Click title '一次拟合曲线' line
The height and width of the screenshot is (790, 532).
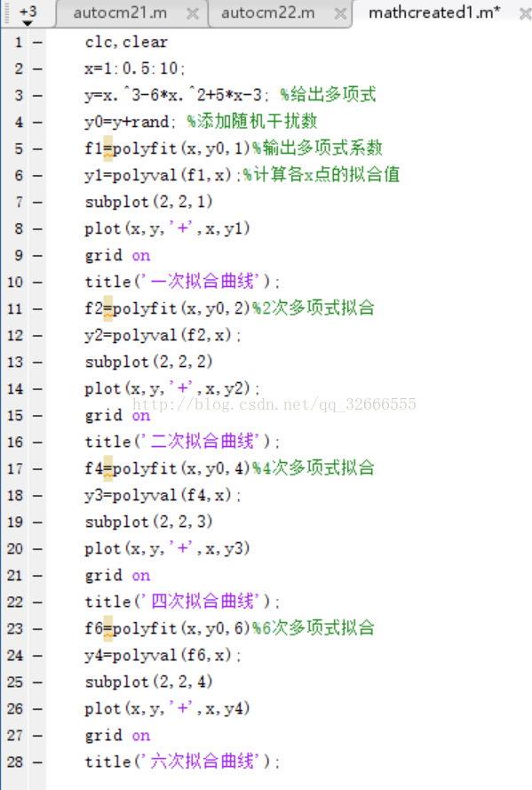182,282
